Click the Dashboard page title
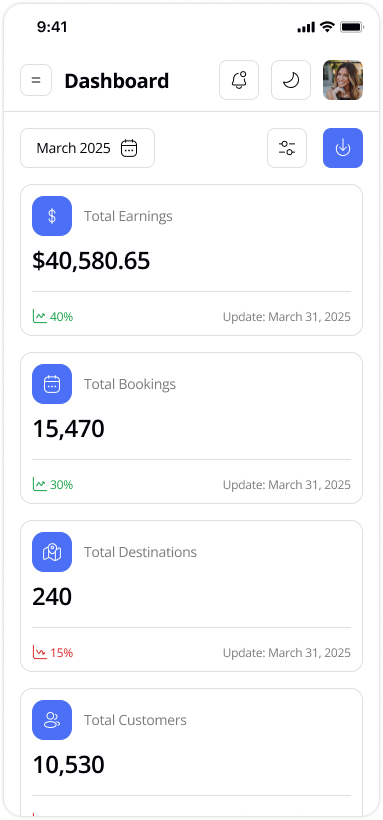 (117, 81)
